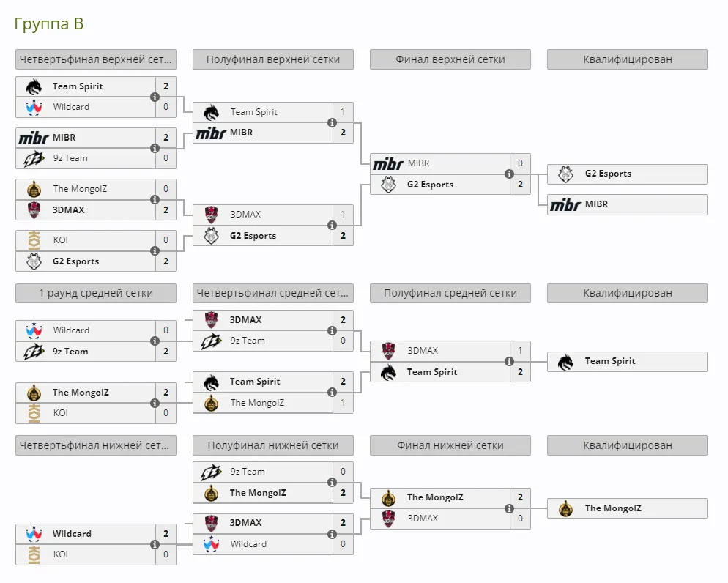Screen dimensions: 728x583
Task: Show info for the lower bracket Wildcard vs KOI match
Action: (155, 544)
